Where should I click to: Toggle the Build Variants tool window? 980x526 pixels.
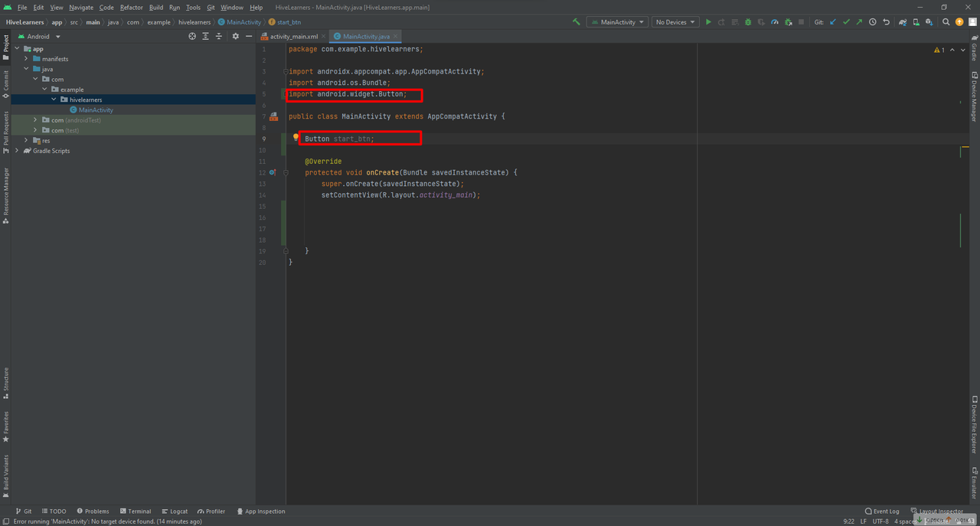(x=5, y=475)
